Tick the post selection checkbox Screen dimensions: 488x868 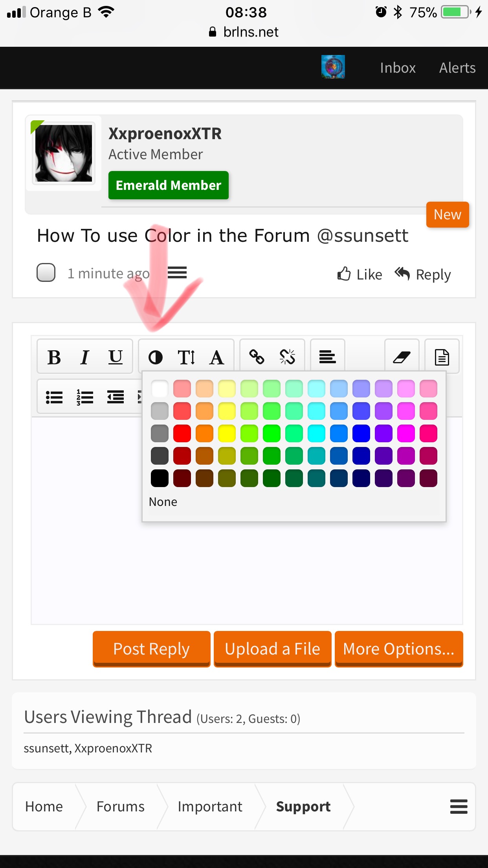pyautogui.click(x=46, y=272)
